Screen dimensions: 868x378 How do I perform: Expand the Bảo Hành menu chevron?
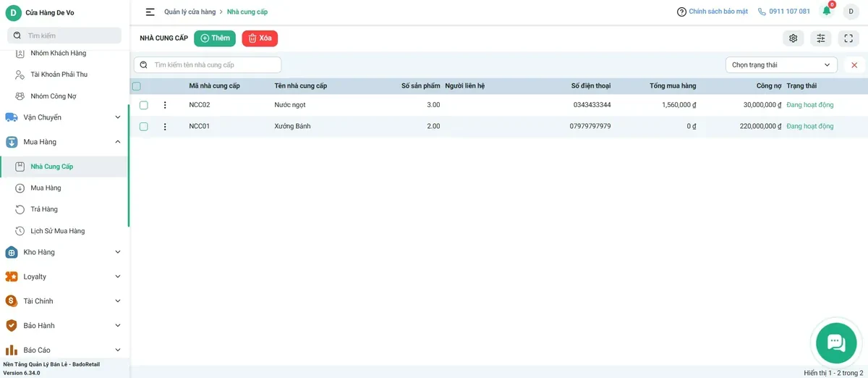(x=118, y=326)
